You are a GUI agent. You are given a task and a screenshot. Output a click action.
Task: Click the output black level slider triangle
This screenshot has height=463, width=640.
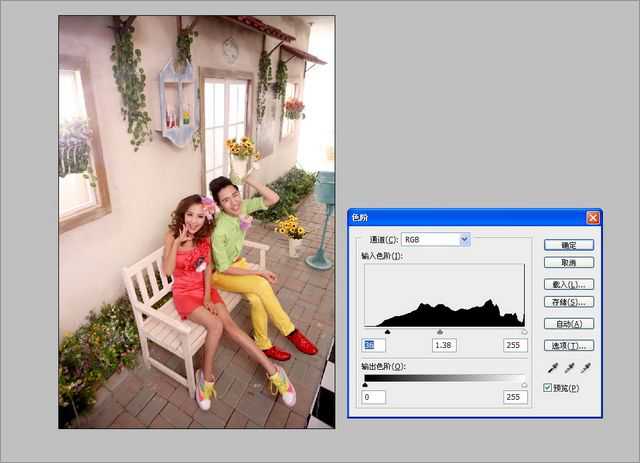click(x=365, y=384)
